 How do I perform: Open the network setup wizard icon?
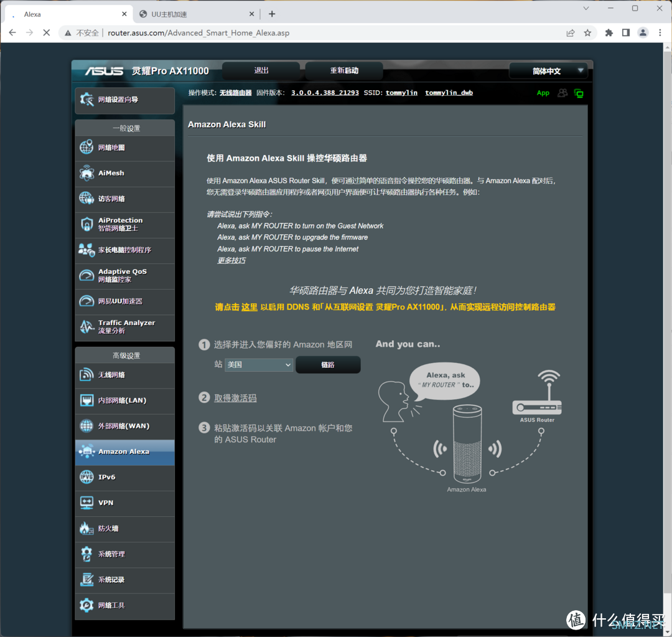click(x=86, y=100)
